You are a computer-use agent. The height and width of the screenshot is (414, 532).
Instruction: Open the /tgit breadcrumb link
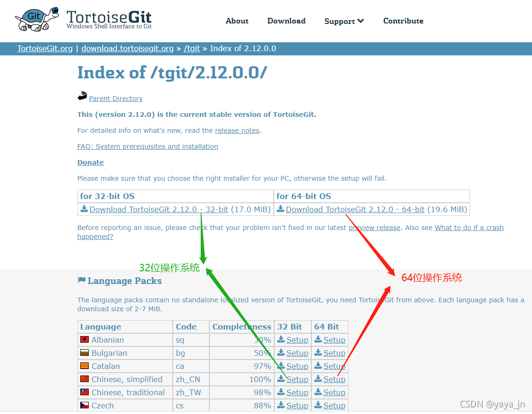192,48
